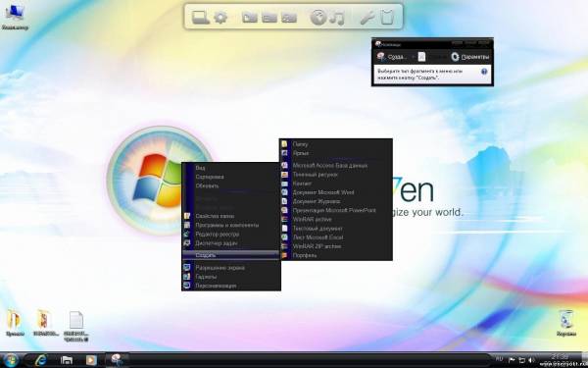
Task: Launch Редактор реестра from context menu
Action: pyautogui.click(x=231, y=234)
